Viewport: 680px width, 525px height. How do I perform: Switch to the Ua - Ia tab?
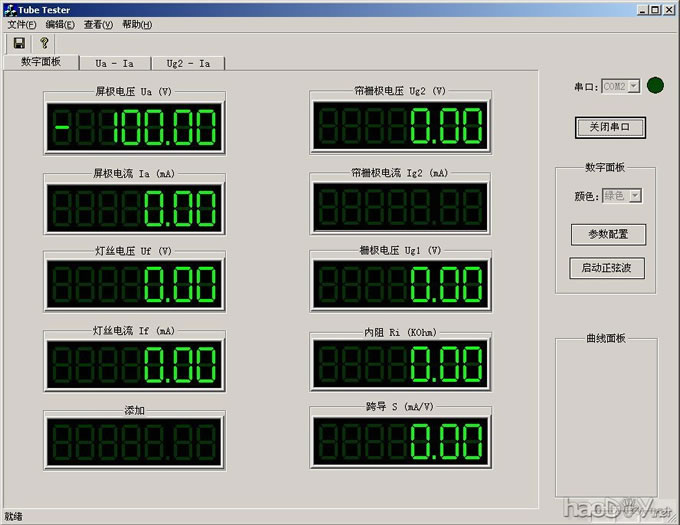(x=115, y=63)
